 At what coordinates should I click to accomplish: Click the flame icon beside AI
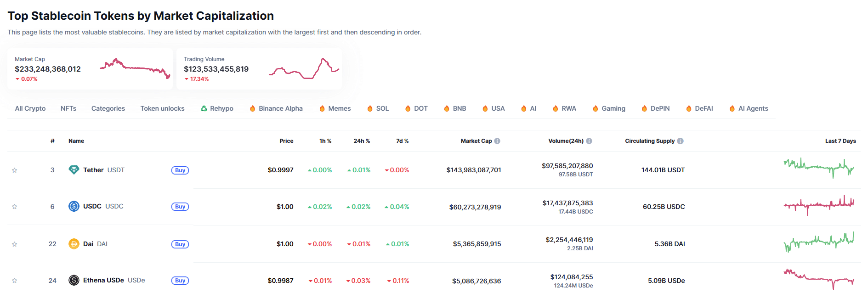tap(524, 108)
